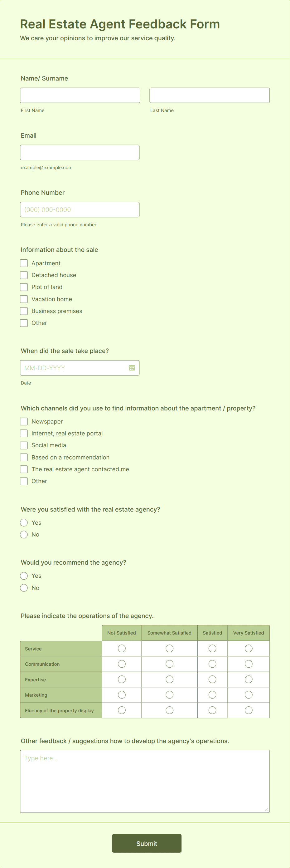Click the Email input field
Image resolution: width=290 pixels, height=868 pixels.
(x=80, y=152)
